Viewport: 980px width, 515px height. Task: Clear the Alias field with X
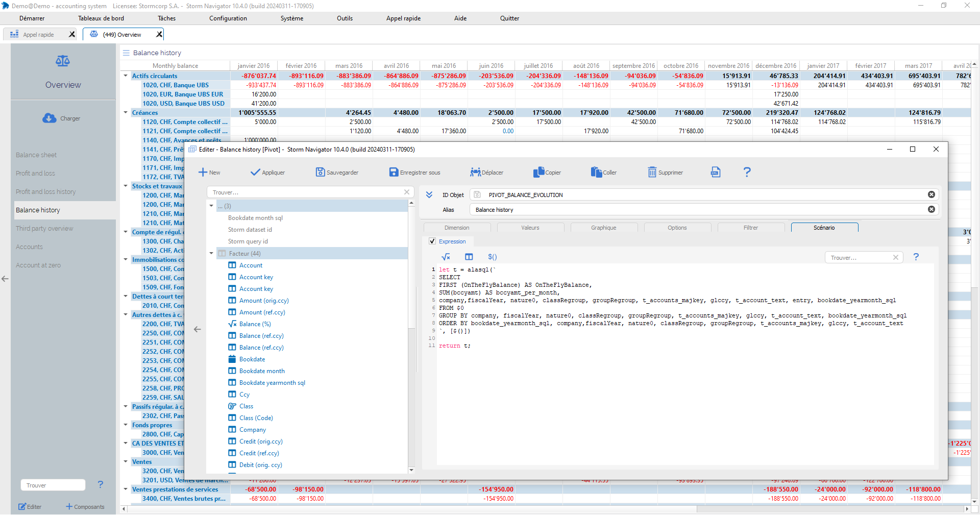(932, 209)
